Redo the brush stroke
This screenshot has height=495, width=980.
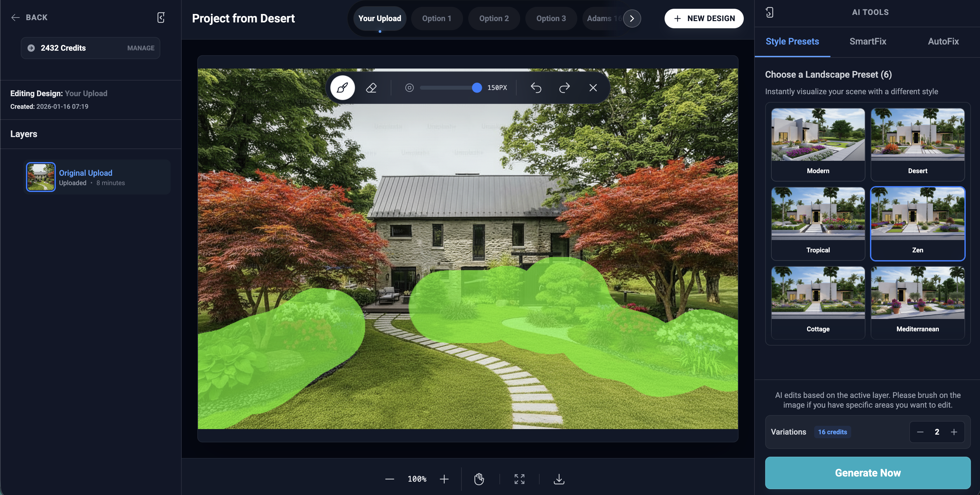(x=564, y=88)
